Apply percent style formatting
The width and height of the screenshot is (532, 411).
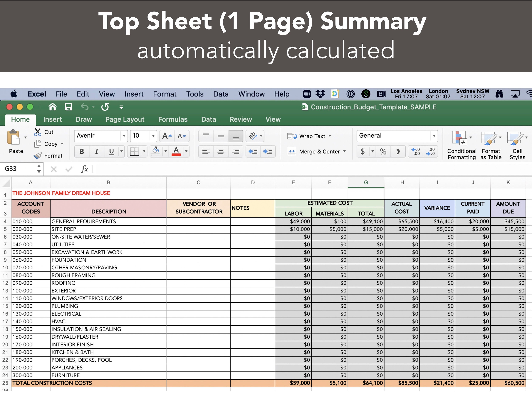click(x=383, y=151)
